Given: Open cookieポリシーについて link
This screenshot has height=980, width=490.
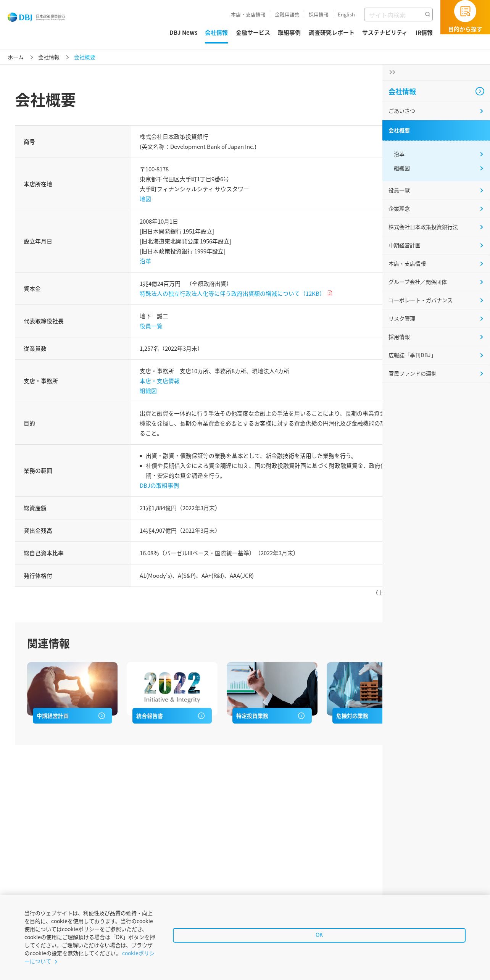Looking at the screenshot, I should 89,957.
